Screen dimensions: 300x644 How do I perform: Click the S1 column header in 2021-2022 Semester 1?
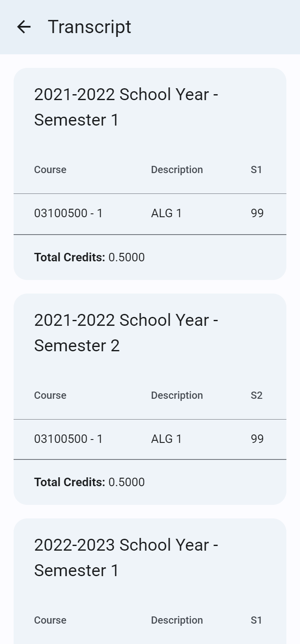256,170
